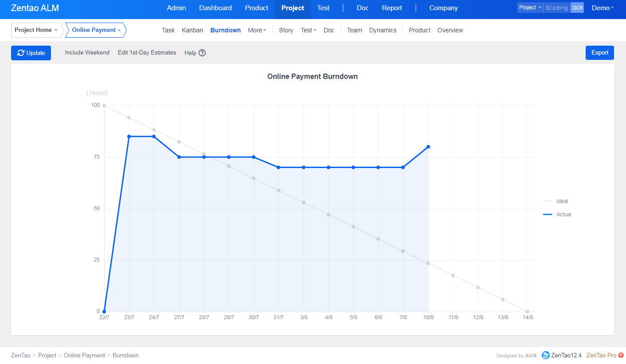Click the Actual data point at 10/8
This screenshot has width=626, height=364.
click(x=428, y=147)
